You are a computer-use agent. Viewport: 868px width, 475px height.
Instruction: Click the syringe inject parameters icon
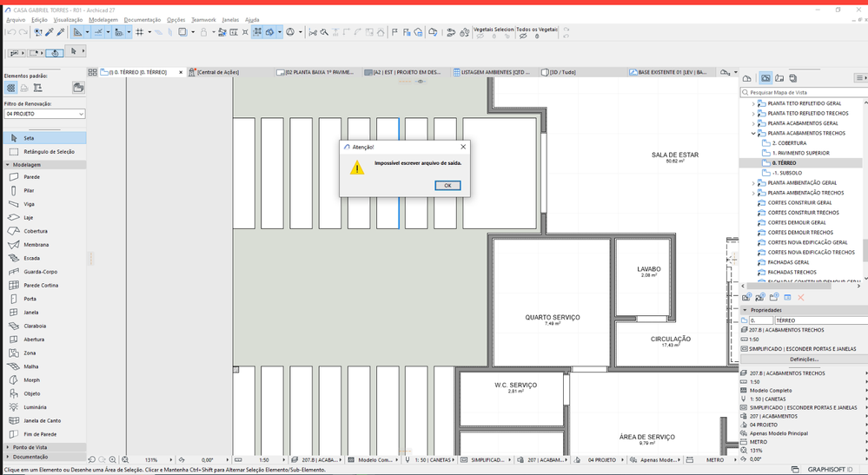(x=61, y=32)
